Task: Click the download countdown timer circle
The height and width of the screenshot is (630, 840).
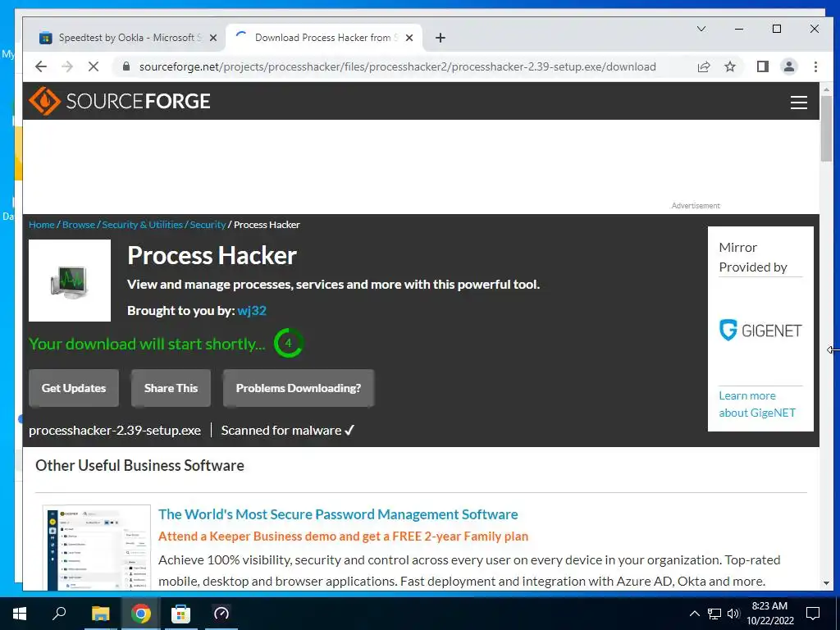Action: point(288,343)
